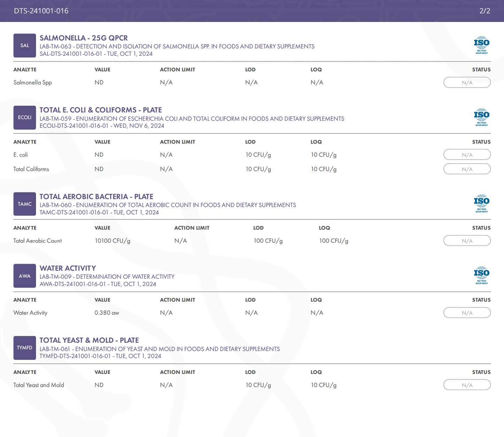The image size is (504, 437).
Task: Click the 0.380 aw water activity value
Action: [107, 313]
